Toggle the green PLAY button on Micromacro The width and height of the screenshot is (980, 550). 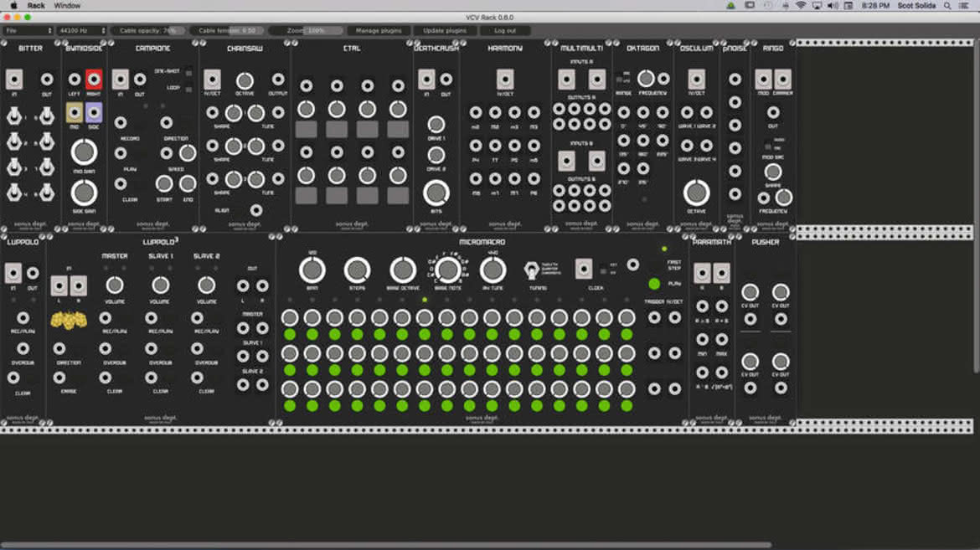pyautogui.click(x=654, y=284)
